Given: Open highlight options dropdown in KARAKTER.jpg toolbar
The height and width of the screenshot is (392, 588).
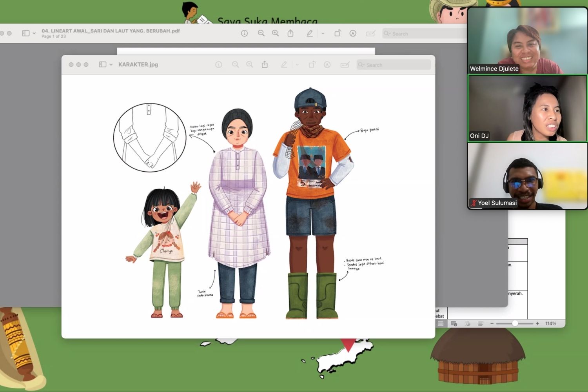Looking at the screenshot, I should (x=297, y=65).
